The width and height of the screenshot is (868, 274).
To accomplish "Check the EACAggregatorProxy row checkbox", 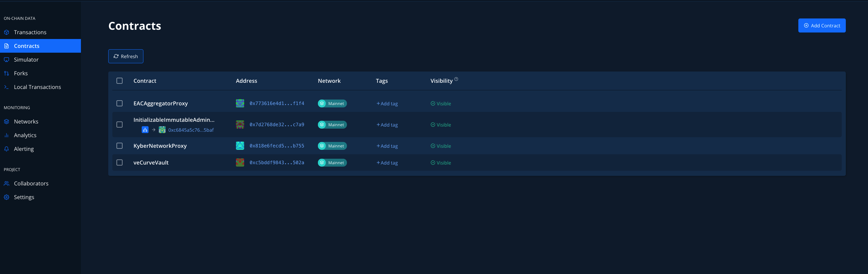I will [x=120, y=103].
